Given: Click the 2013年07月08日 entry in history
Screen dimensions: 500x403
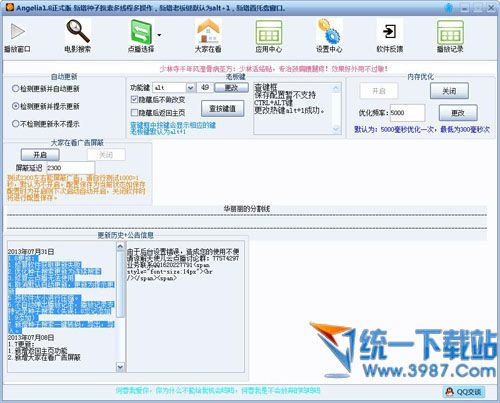Looking at the screenshot, I should pyautogui.click(x=31, y=337).
